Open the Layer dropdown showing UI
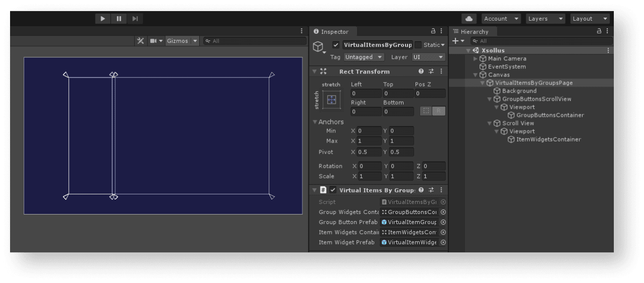Image resolution: width=644 pixels, height=283 pixels. (428, 57)
